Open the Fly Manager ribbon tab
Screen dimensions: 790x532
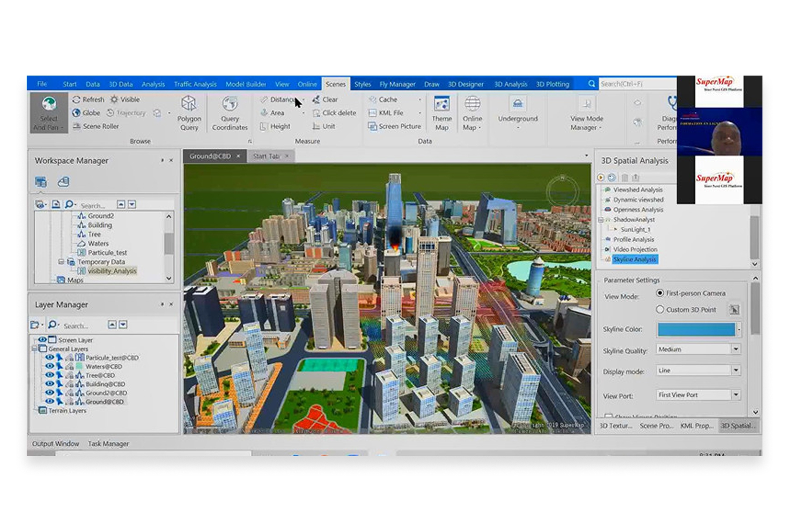click(397, 84)
